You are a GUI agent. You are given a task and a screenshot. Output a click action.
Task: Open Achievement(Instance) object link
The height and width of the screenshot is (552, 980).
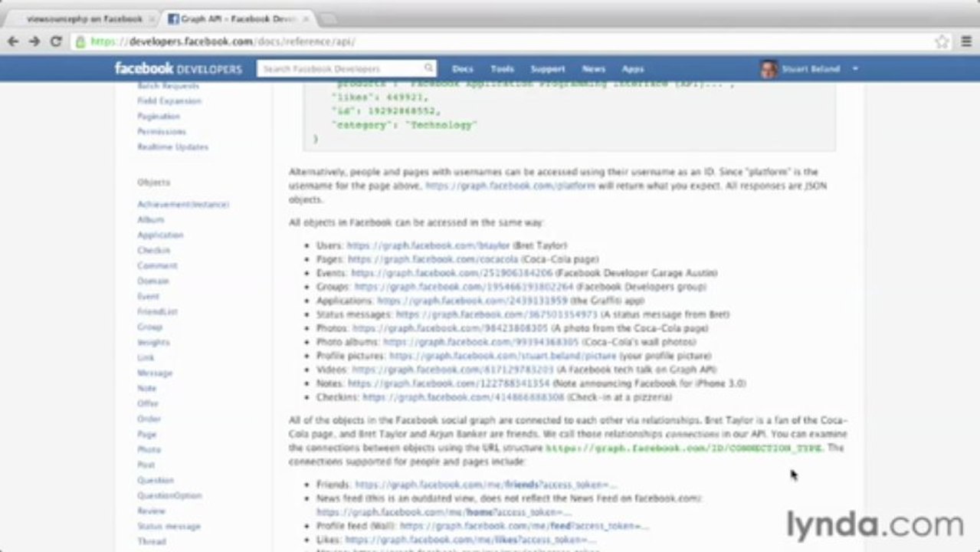pyautogui.click(x=183, y=205)
